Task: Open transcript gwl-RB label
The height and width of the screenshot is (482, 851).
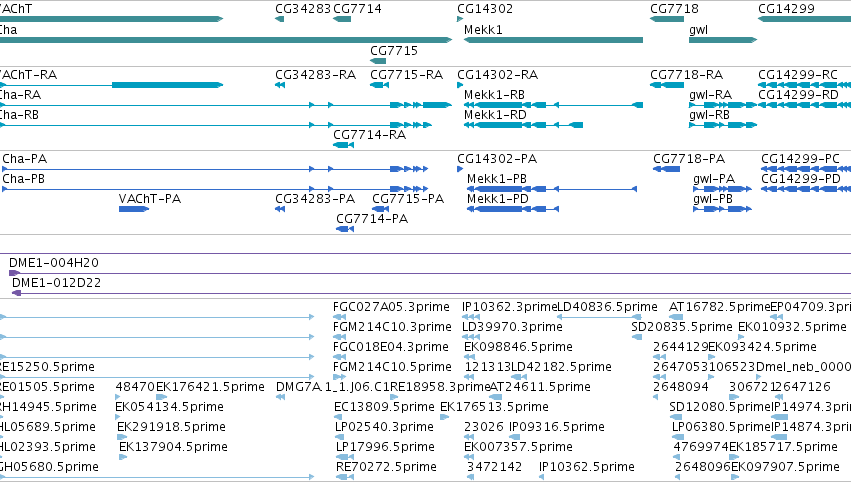Action: click(x=709, y=115)
